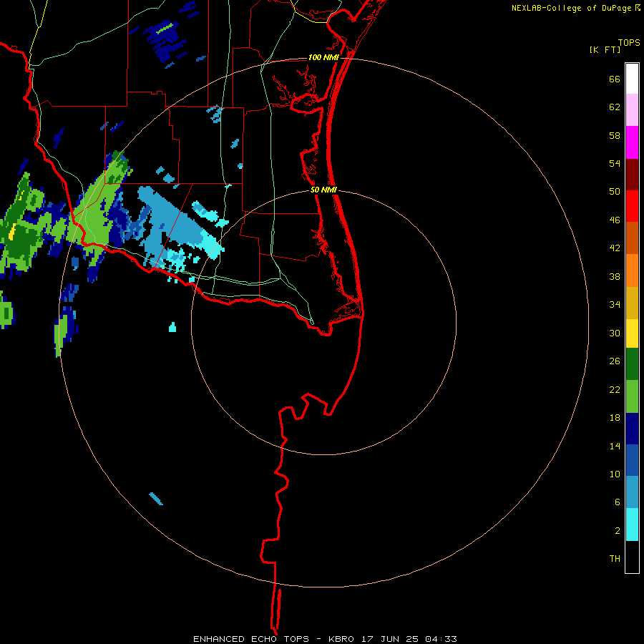
Task: Pick the medium blue legend swatch near 10
Action: pyautogui.click(x=632, y=460)
